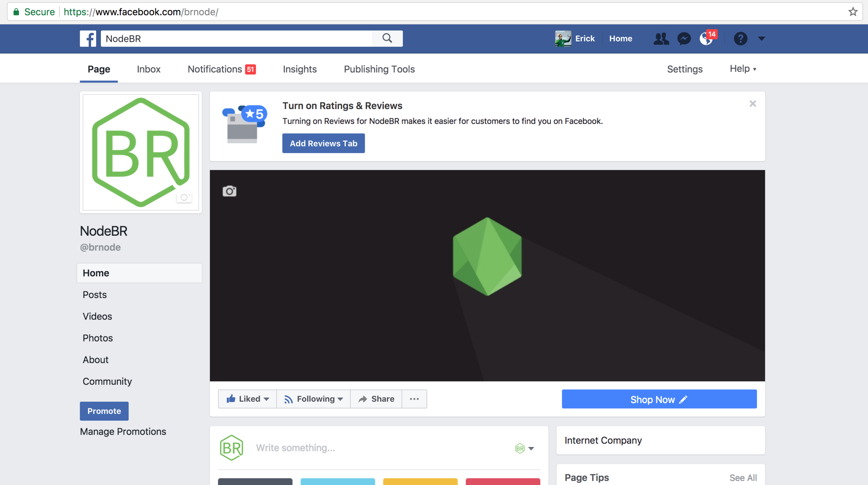Open the Following dropdown
Image resolution: width=868 pixels, height=485 pixels.
click(x=314, y=399)
